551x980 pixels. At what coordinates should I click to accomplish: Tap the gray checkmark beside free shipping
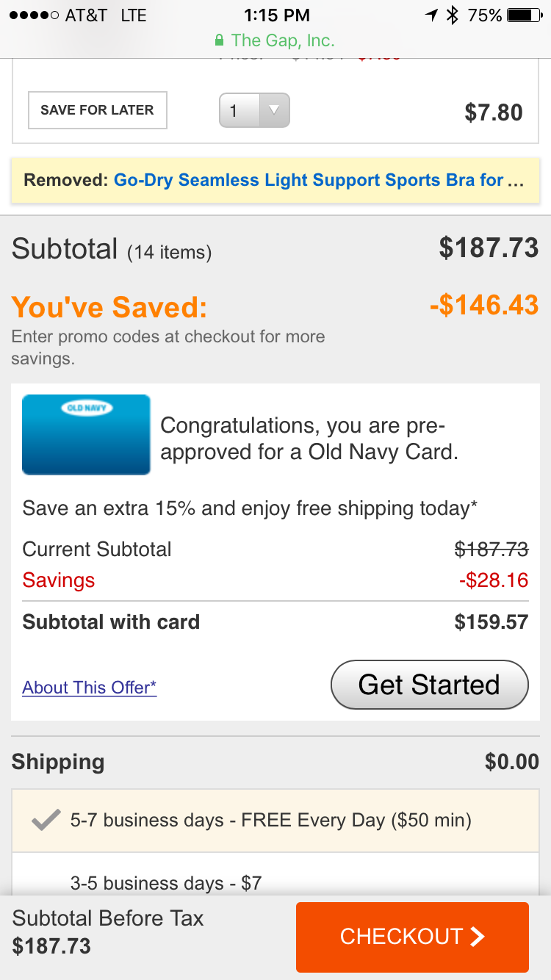coord(46,820)
